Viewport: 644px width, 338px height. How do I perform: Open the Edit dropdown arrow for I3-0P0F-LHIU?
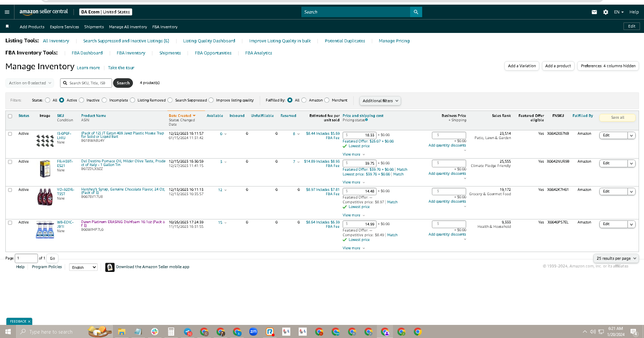631,135
